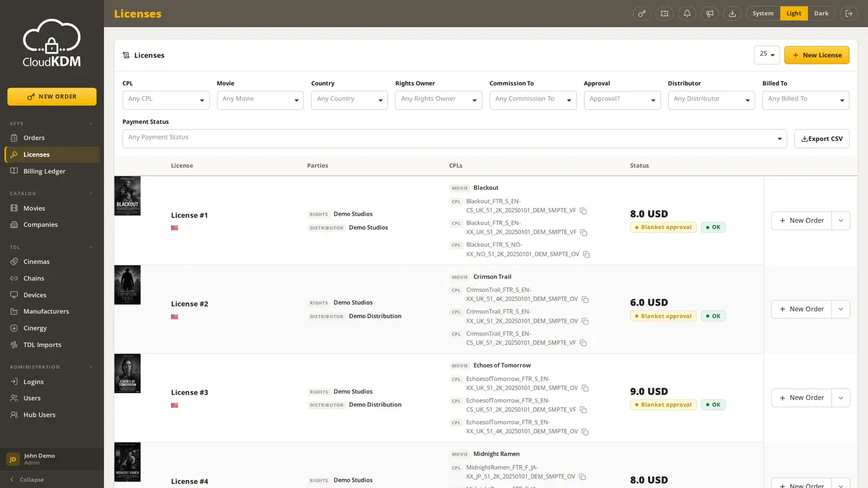Click the yellow NEW ORDER sidebar button

52,96
